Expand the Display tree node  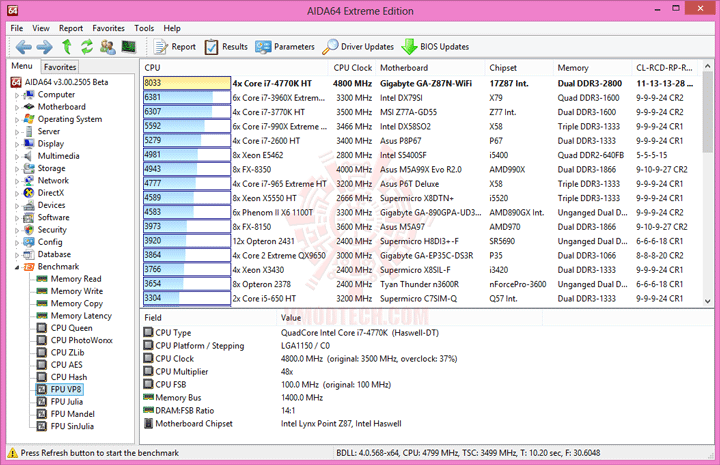tap(17, 144)
